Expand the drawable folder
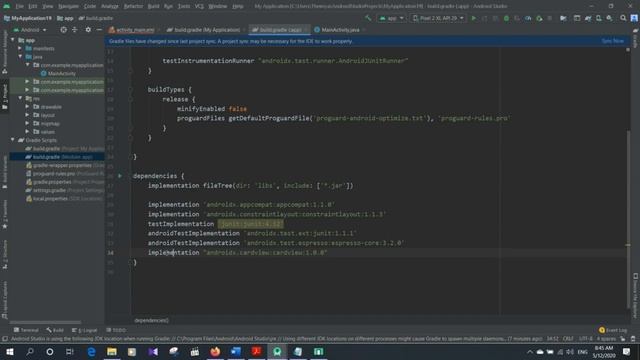Screen dimensions: 640x360 point(27,107)
